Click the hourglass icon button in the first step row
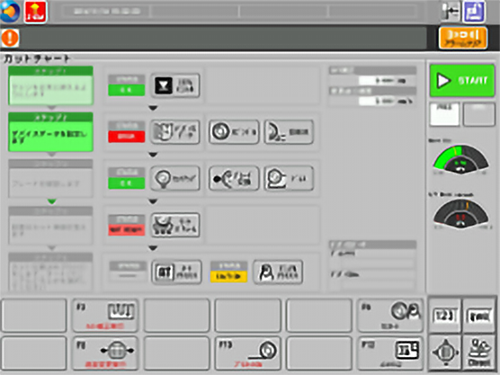Screen dimensions: 500x375 pos(175,85)
